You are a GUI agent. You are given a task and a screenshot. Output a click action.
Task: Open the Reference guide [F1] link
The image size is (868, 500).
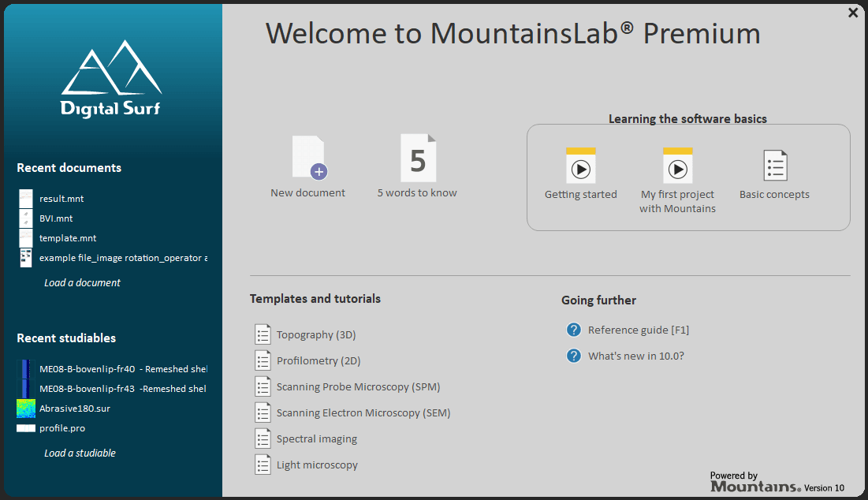coord(639,330)
